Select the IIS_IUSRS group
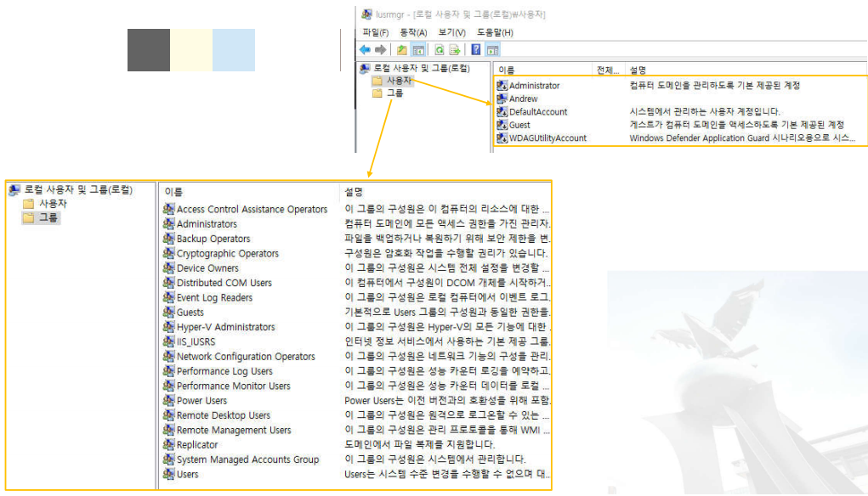Image resolution: width=868 pixels, height=496 pixels. 190,342
